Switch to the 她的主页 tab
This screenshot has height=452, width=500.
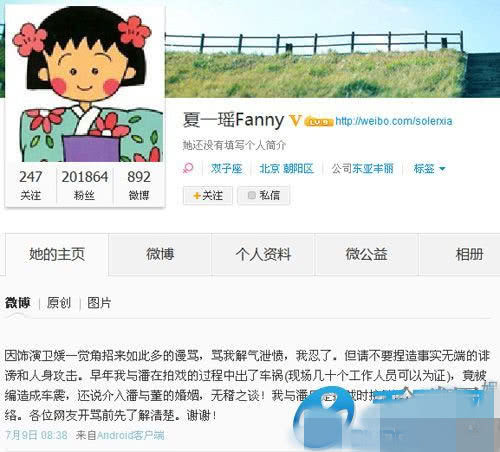pyautogui.click(x=57, y=254)
